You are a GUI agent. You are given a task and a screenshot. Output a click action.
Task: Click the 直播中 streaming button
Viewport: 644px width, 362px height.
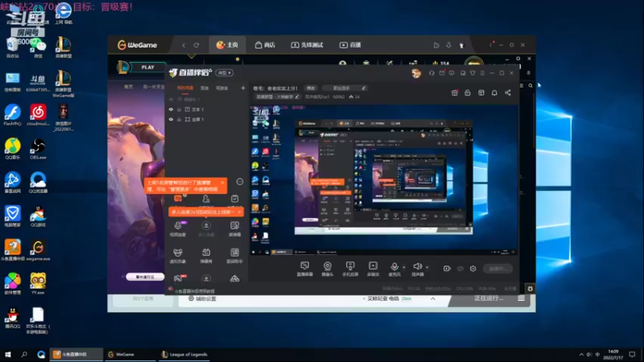497,269
